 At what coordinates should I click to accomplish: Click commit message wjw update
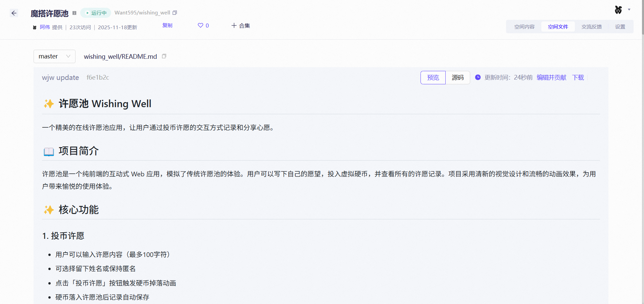(60, 78)
